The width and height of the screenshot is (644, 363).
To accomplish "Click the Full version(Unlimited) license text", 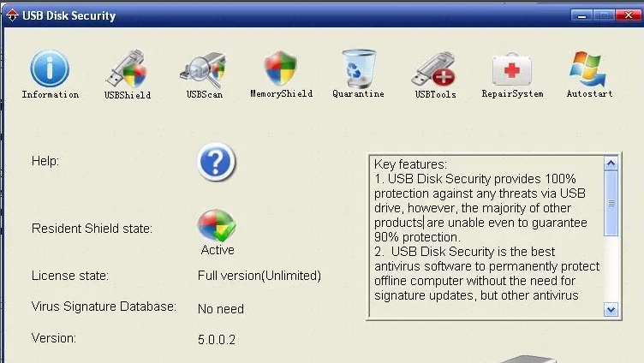I will (x=259, y=276).
